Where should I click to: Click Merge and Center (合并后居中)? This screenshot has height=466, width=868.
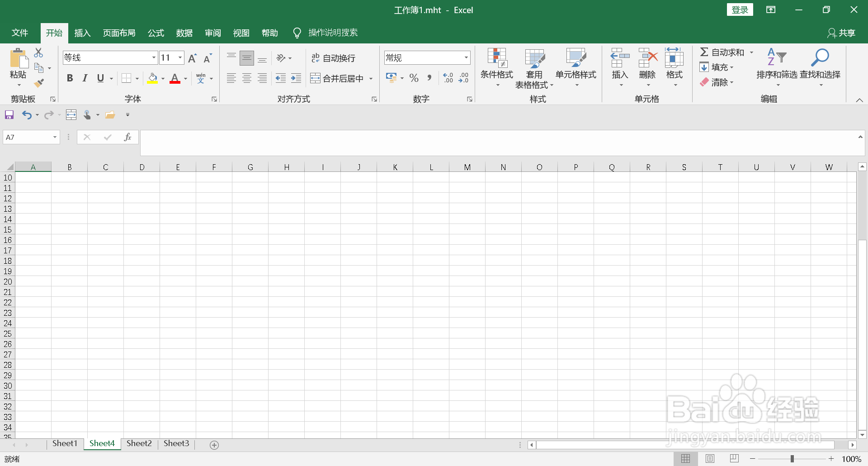click(337, 78)
